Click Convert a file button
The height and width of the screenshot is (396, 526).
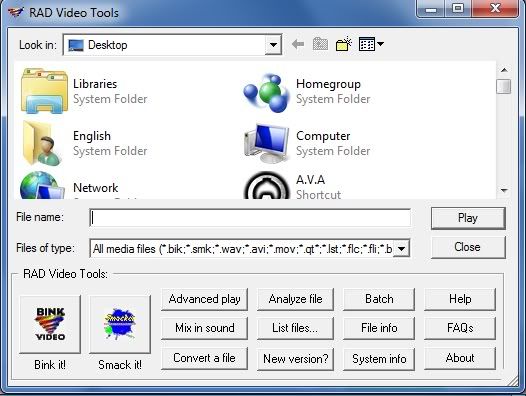[x=204, y=358]
